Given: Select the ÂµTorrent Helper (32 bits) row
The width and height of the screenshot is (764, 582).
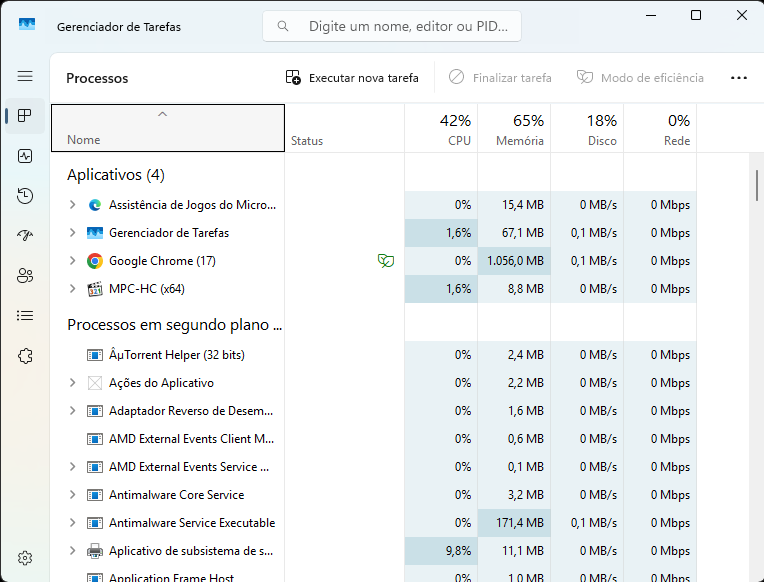Looking at the screenshot, I should [x=373, y=355].
